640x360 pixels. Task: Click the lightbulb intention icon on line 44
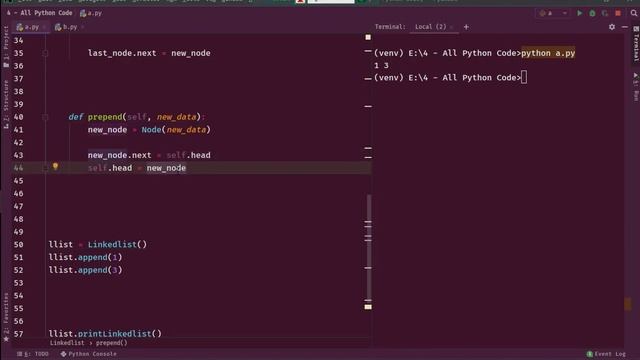click(x=55, y=167)
